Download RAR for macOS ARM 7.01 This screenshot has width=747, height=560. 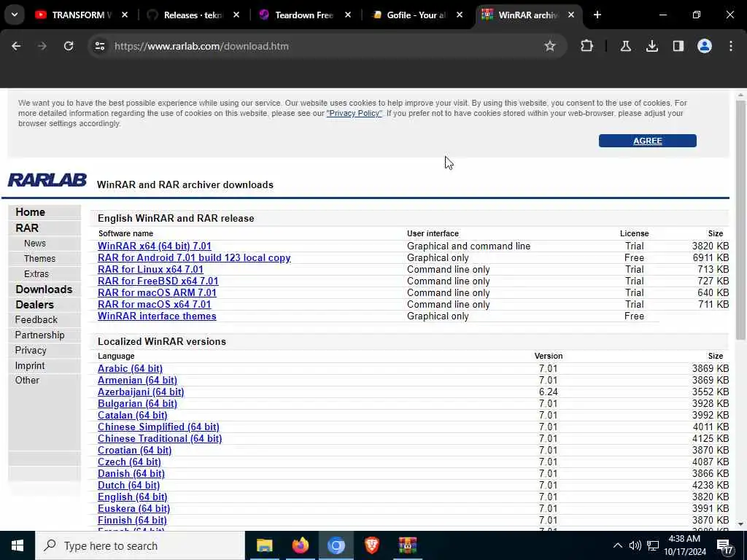point(157,293)
